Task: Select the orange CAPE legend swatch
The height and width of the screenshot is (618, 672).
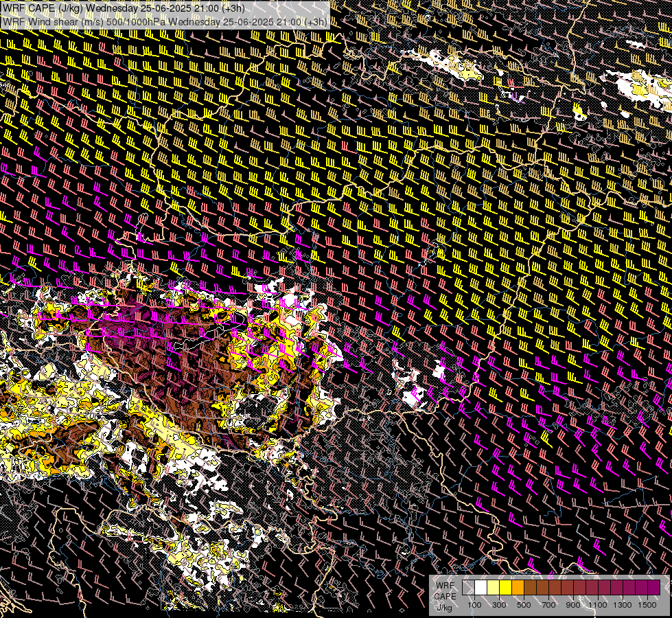Action: pyautogui.click(x=518, y=588)
